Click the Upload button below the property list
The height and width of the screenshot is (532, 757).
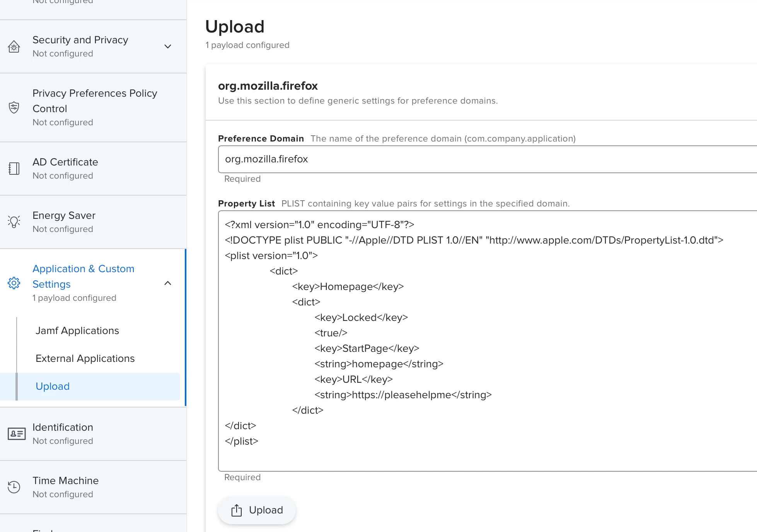point(257,510)
